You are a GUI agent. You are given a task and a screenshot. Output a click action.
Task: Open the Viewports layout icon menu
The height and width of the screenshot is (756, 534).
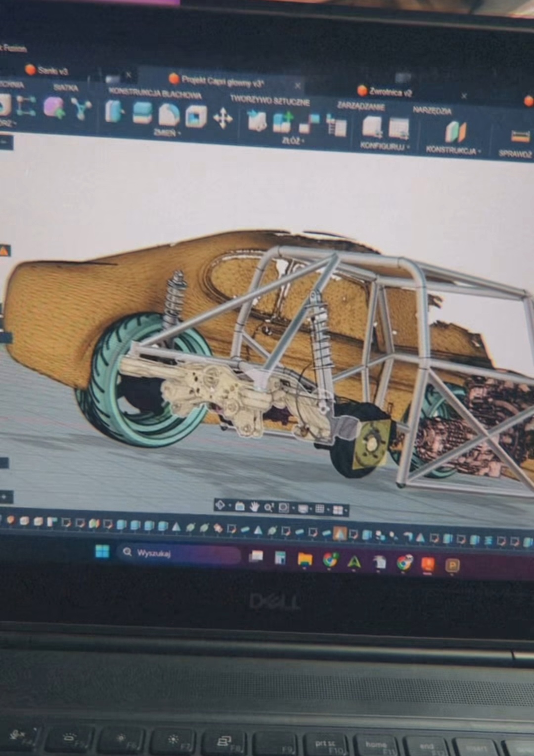pyautogui.click(x=338, y=510)
